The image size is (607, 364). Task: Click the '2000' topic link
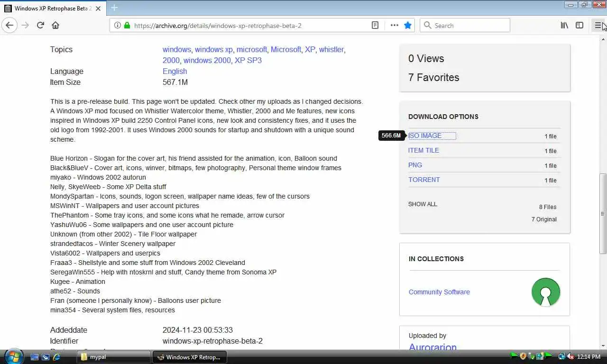[171, 60]
